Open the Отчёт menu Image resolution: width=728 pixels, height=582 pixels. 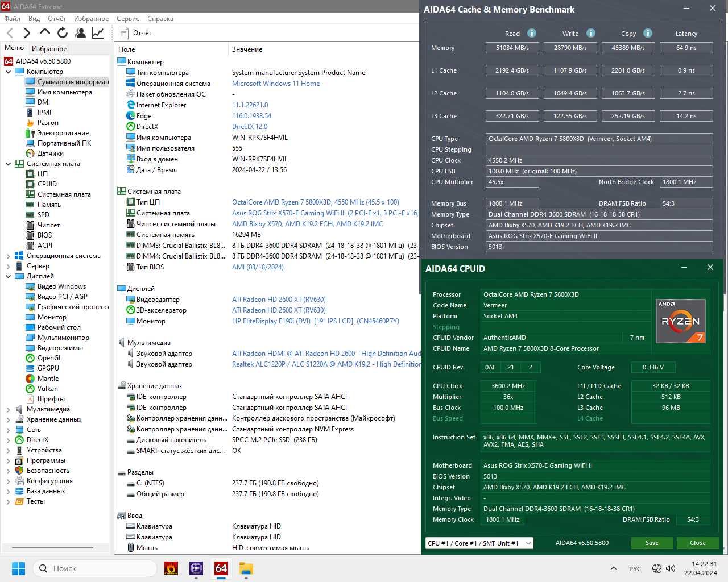click(57, 19)
